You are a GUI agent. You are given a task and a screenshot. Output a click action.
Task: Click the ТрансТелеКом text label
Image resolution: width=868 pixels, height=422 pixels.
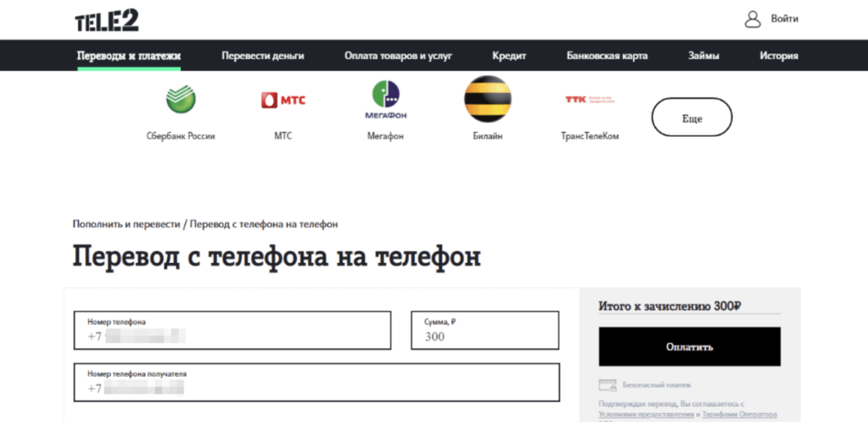(x=590, y=136)
